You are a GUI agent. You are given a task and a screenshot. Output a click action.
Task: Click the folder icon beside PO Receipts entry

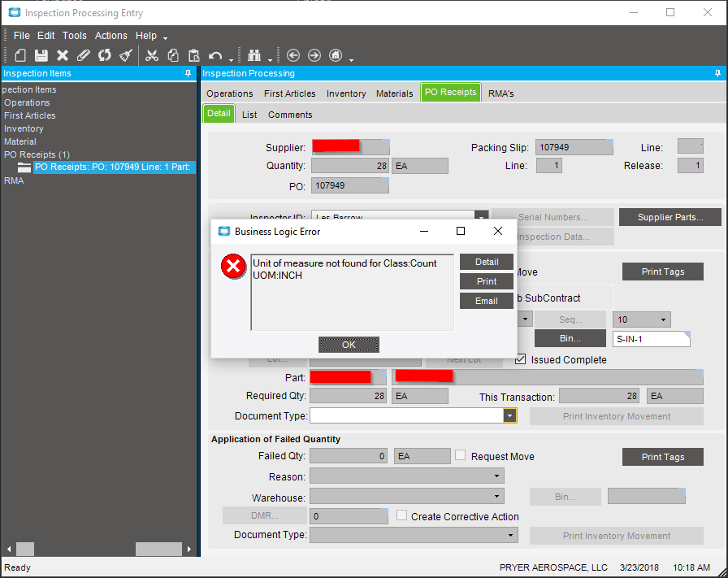click(x=24, y=167)
